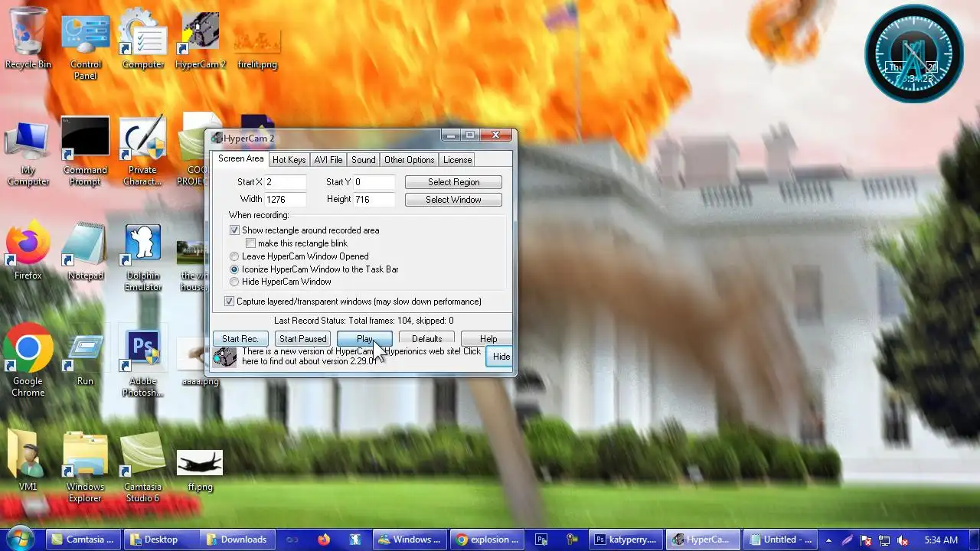Screen dimensions: 980x551
Task: Click the taskbar clock showing 5:34 AM
Action: [941, 540]
